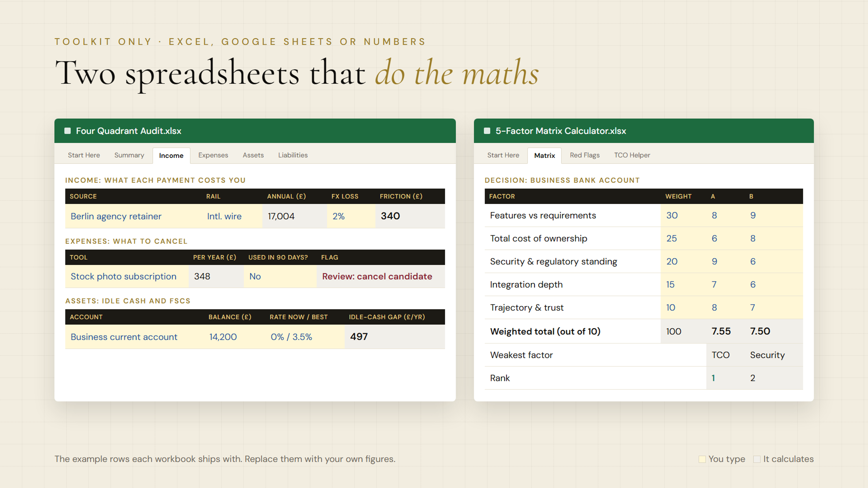
Task: Select the 'Security' weakest factor cell
Action: coord(774,355)
